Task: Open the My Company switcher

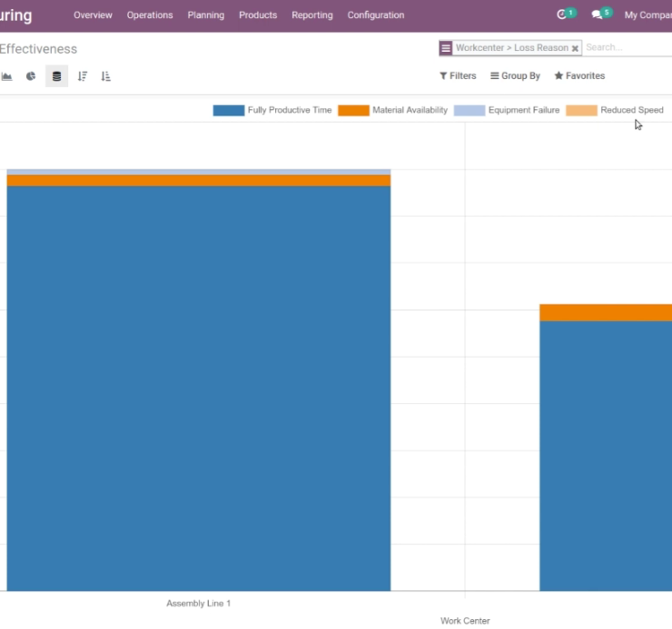Action: pos(648,15)
